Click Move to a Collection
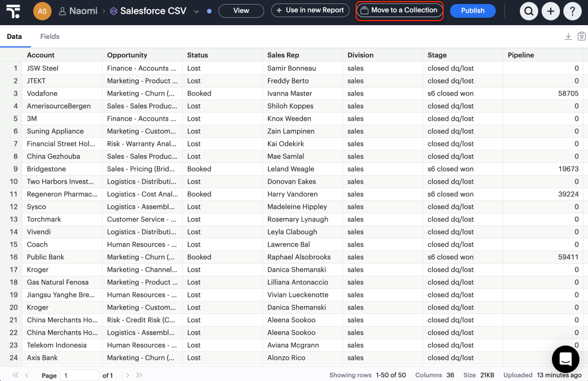The width and height of the screenshot is (588, 381). pos(399,10)
